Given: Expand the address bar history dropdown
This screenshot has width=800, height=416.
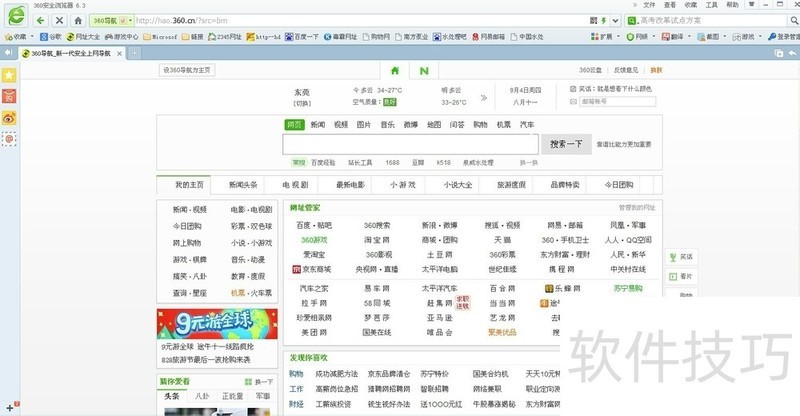Looking at the screenshot, I should [616, 20].
